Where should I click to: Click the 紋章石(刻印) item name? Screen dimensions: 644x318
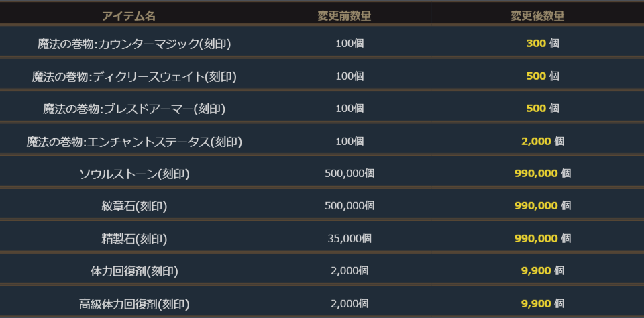pos(134,206)
